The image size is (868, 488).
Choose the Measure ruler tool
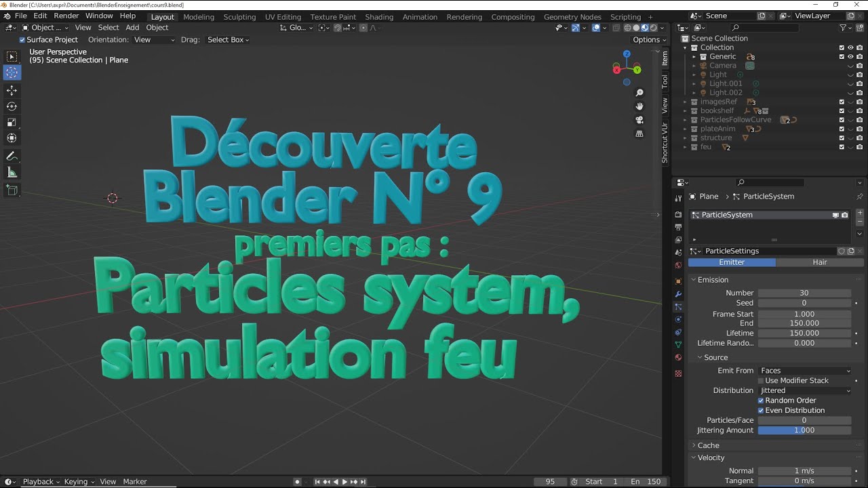pyautogui.click(x=12, y=172)
